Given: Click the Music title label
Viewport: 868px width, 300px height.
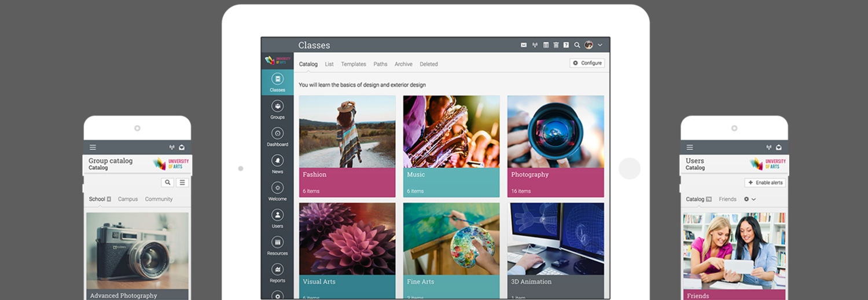Looking at the screenshot, I should click(415, 174).
